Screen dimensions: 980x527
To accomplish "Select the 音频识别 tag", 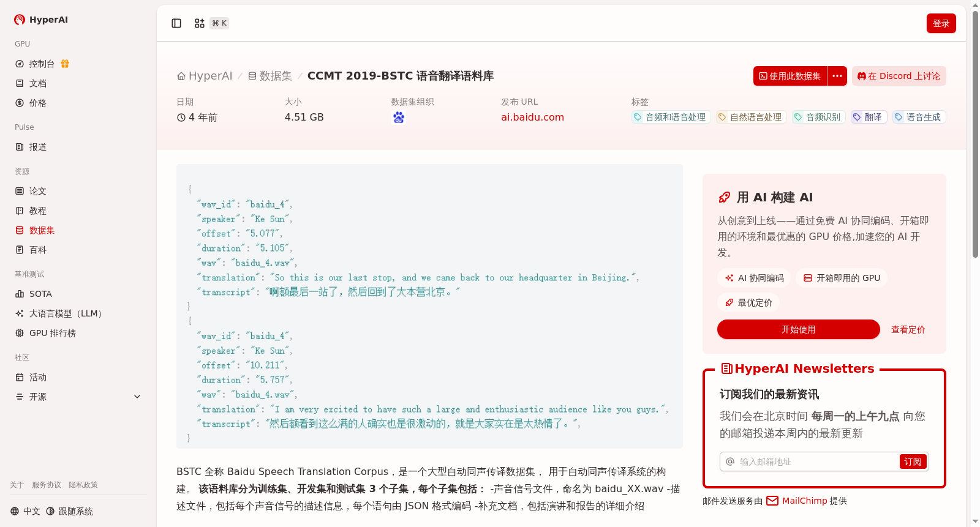I will [x=818, y=117].
